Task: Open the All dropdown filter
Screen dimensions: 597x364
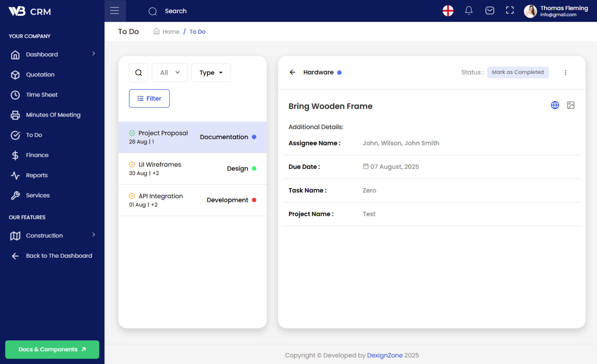Action: click(x=169, y=73)
